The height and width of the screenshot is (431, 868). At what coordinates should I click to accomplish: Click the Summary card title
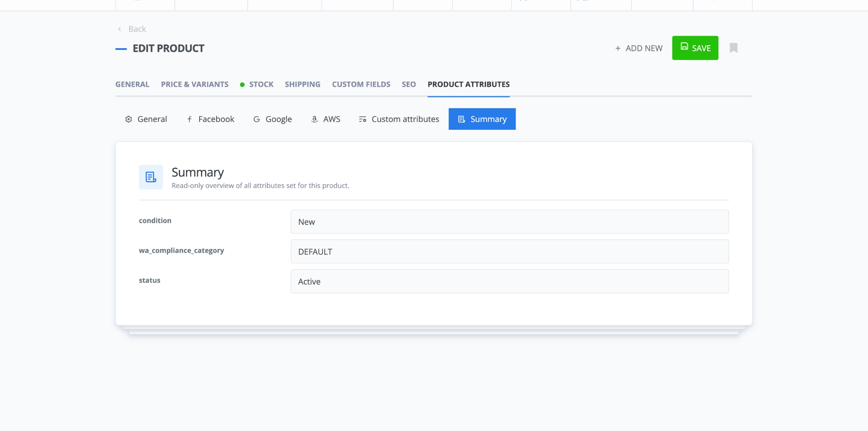(x=198, y=172)
